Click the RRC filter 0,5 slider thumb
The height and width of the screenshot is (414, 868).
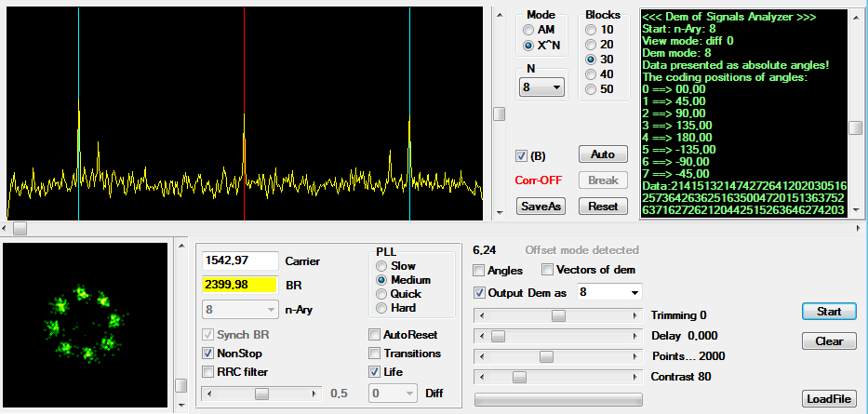(x=261, y=394)
